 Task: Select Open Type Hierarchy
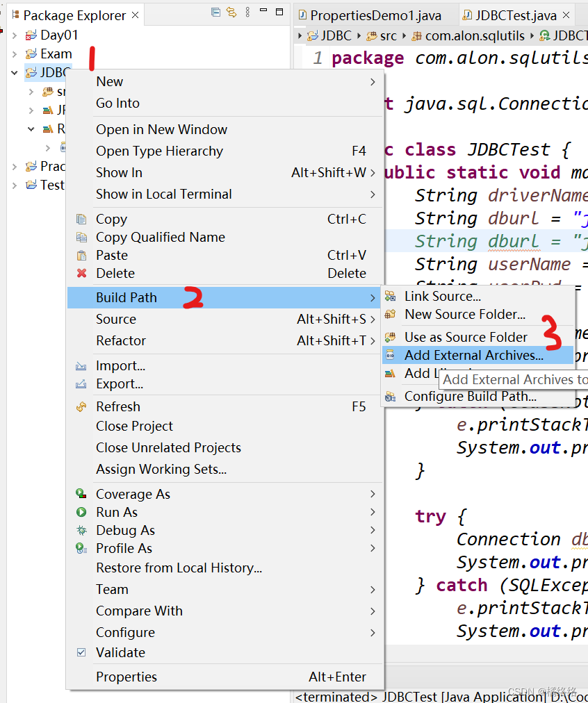tap(224, 151)
